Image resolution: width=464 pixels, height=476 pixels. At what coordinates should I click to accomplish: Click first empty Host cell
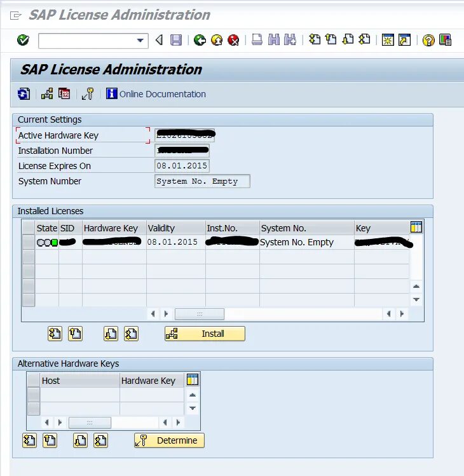point(80,395)
